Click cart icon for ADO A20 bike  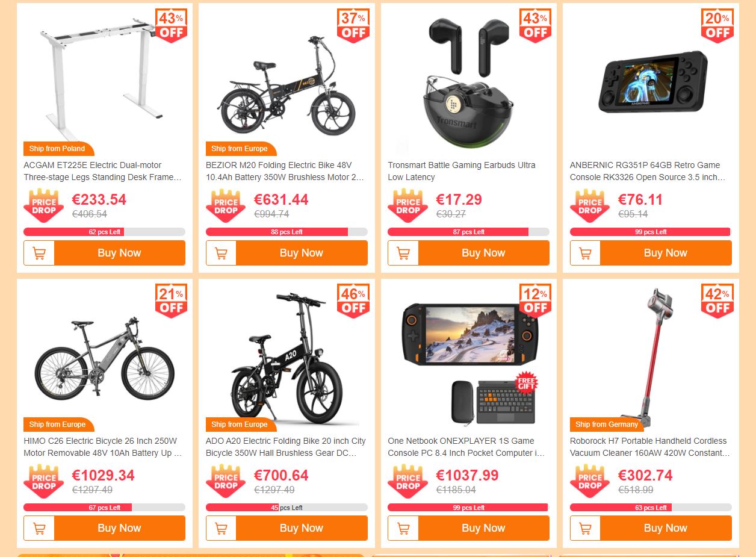click(x=221, y=528)
